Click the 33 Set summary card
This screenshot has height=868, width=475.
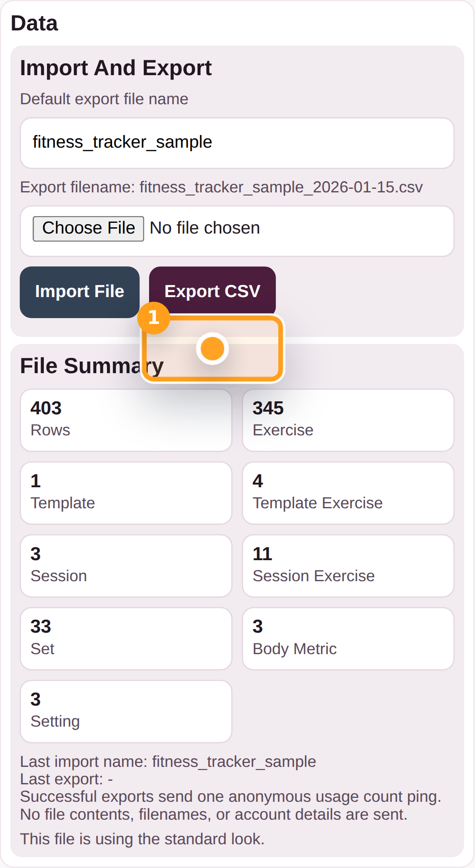point(125,638)
